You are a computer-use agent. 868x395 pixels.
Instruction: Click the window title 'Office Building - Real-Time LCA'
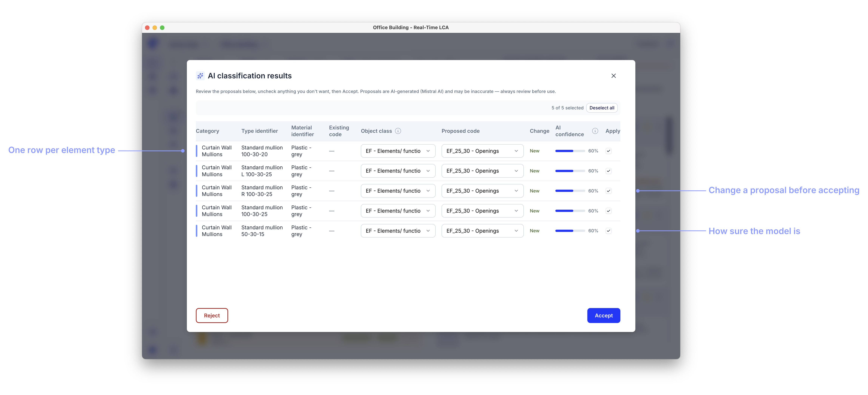(410, 28)
